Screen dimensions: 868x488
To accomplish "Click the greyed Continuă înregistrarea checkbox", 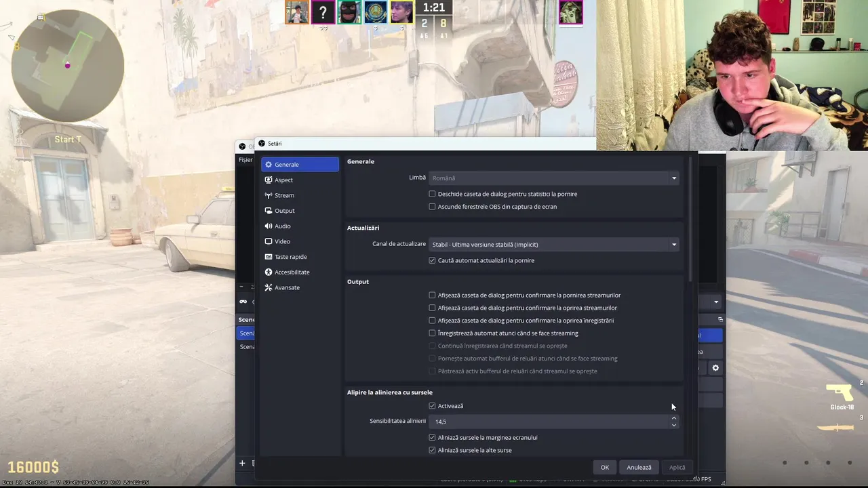I will tap(432, 346).
